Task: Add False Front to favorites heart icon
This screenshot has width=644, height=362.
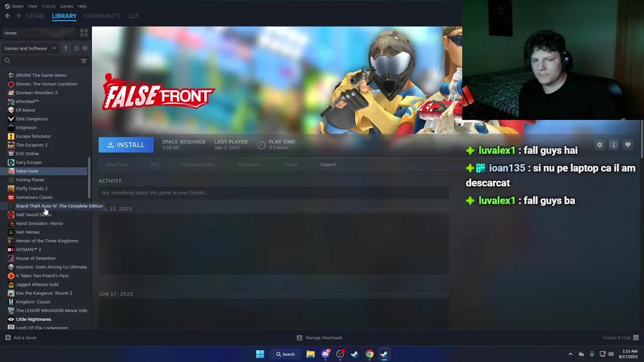Action: tap(627, 145)
